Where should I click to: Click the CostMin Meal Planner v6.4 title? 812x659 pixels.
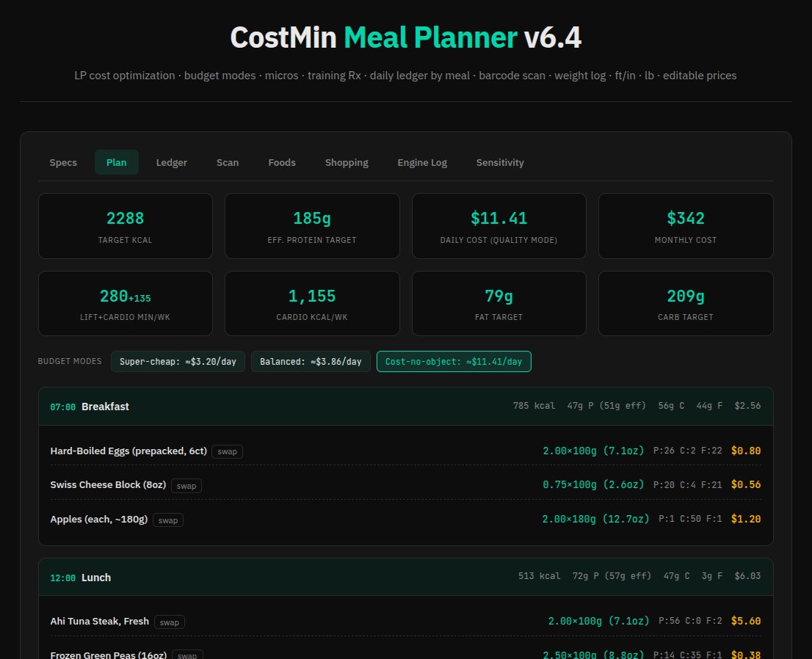tap(405, 37)
